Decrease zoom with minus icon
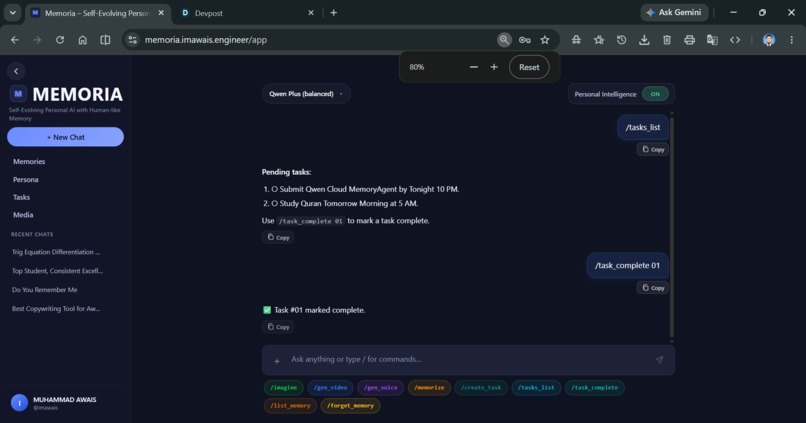 pyautogui.click(x=474, y=67)
